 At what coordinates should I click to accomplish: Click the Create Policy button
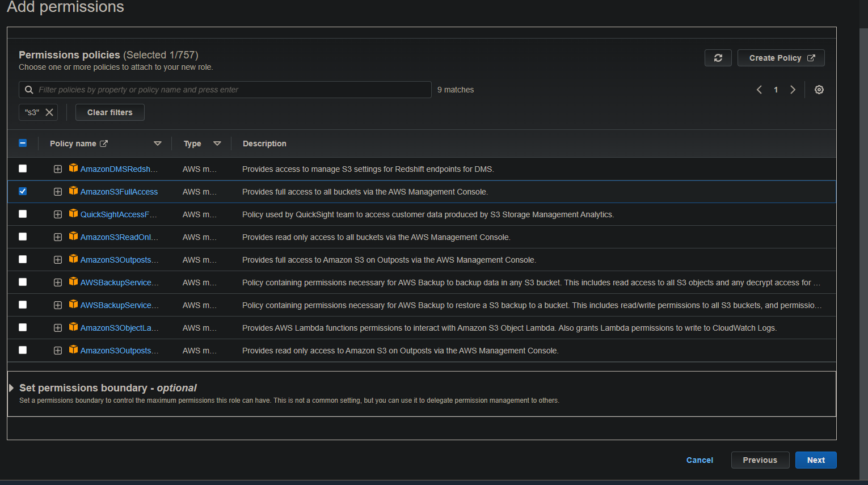pyautogui.click(x=781, y=58)
